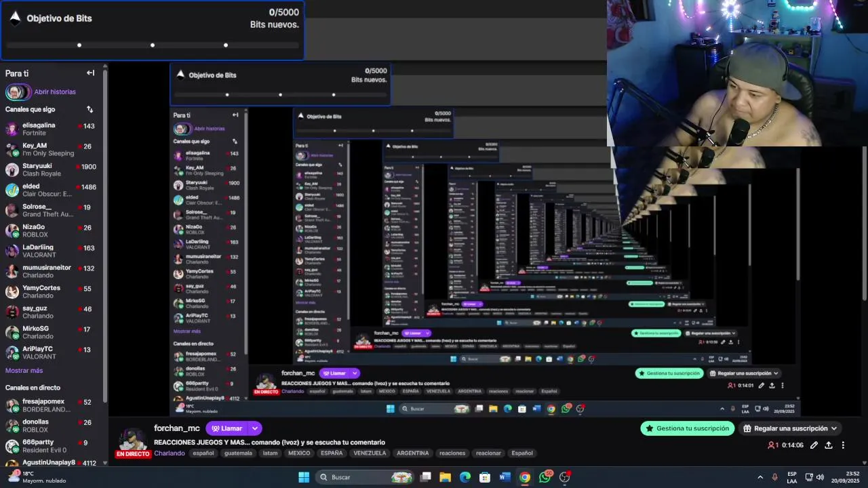Open the streamer webcam overlay
The image size is (868, 488).
pyautogui.click(x=737, y=73)
